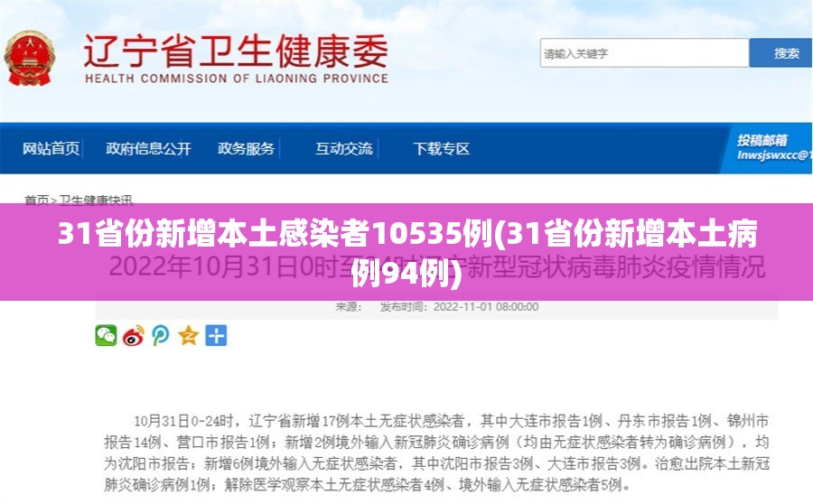Click 首页 breadcrumb link
The width and height of the screenshot is (813, 504).
36,200
